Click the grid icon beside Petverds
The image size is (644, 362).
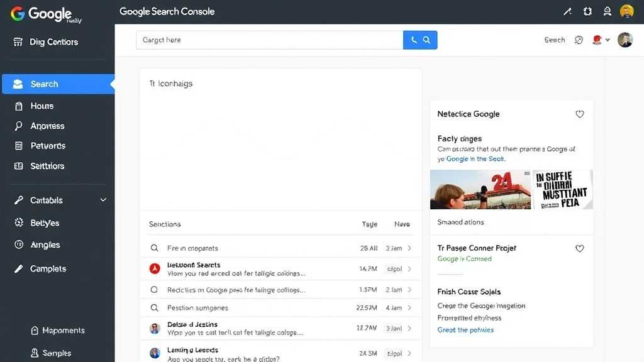point(18,146)
